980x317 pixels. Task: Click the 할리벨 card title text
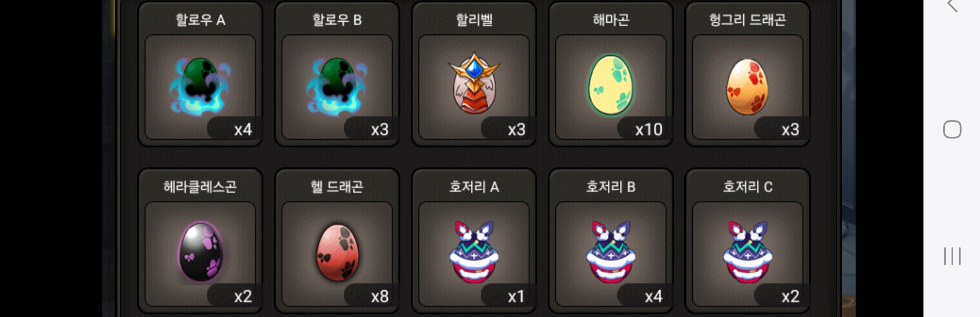[474, 20]
